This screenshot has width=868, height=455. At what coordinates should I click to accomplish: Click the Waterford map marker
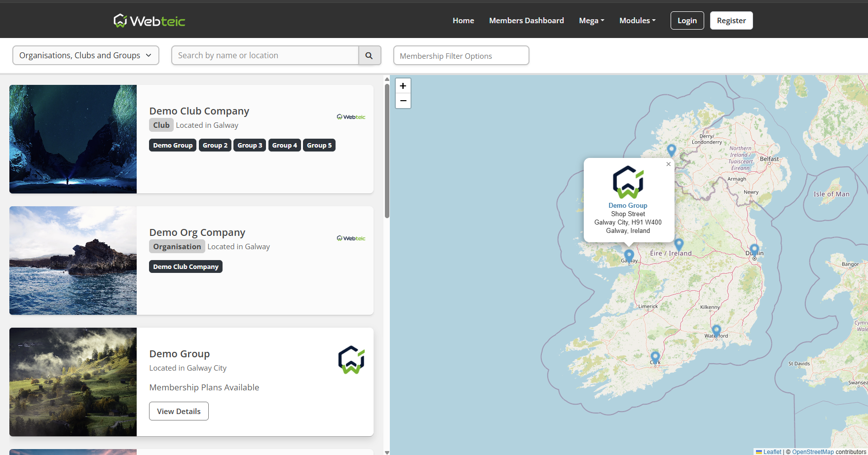click(717, 331)
